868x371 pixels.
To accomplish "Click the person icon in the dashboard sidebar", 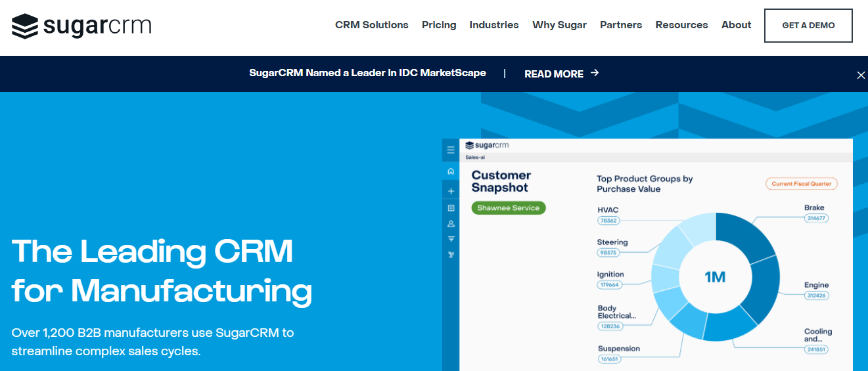I will [451, 223].
